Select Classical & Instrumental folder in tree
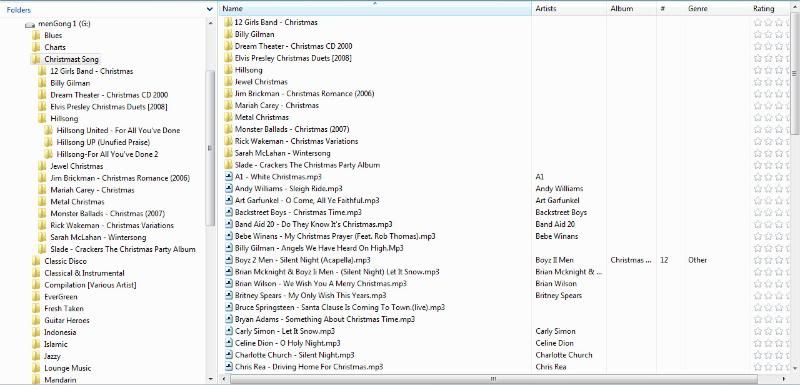800x385 pixels. click(x=84, y=273)
